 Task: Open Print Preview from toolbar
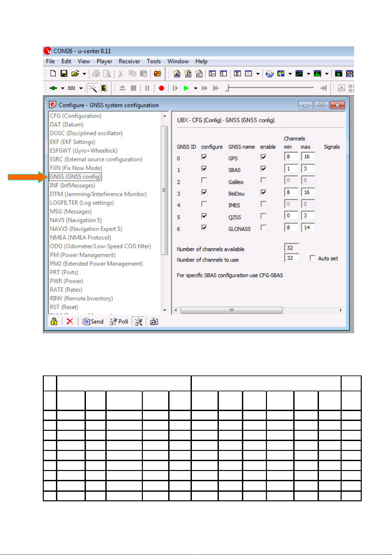coord(107,73)
